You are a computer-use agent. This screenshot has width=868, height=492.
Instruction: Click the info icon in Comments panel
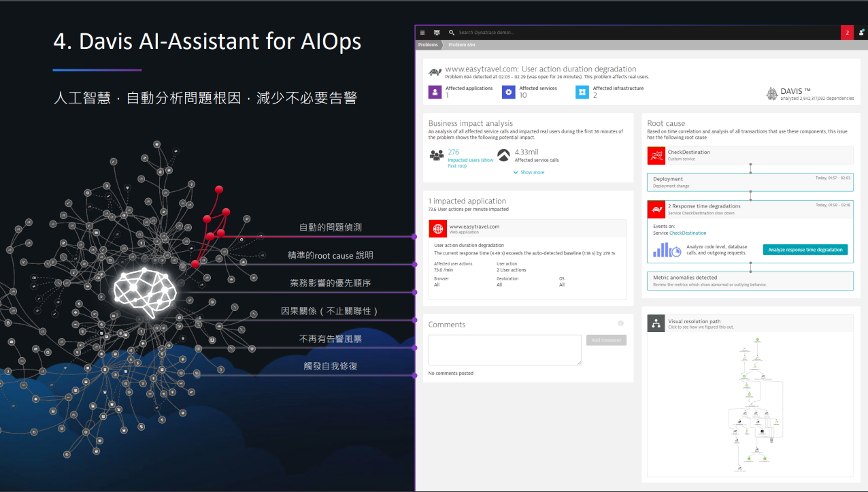(x=620, y=324)
